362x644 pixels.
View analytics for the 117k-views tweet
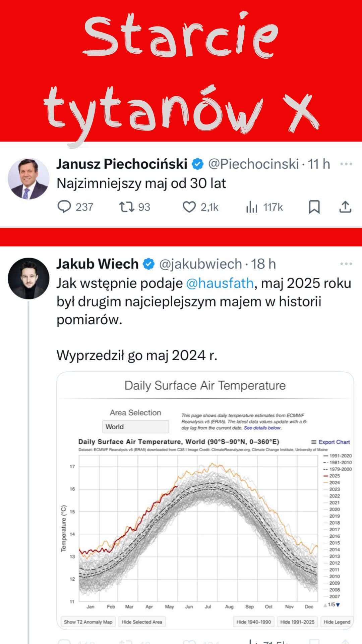[264, 207]
